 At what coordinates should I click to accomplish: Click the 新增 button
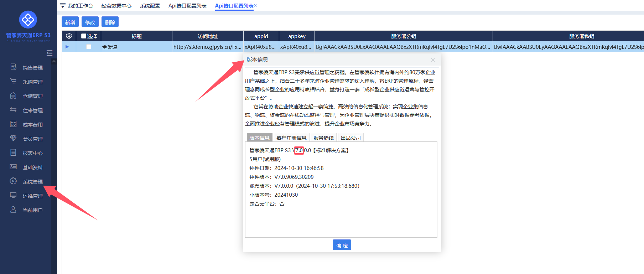pos(70,22)
